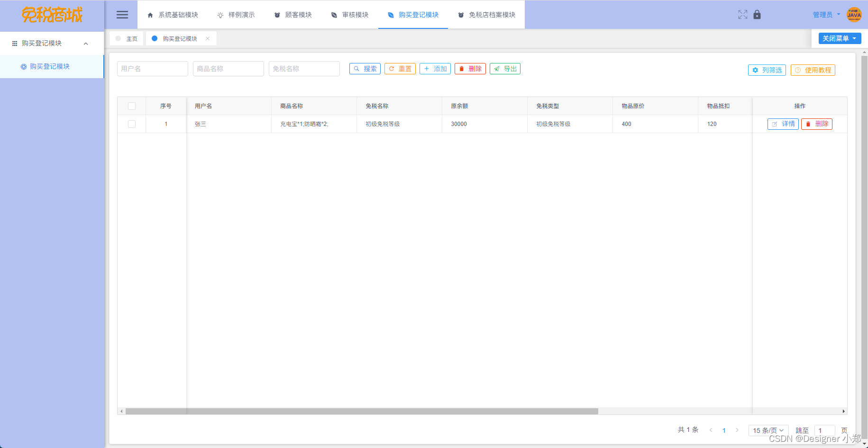View 详情 for the 张三 row

pyautogui.click(x=783, y=124)
